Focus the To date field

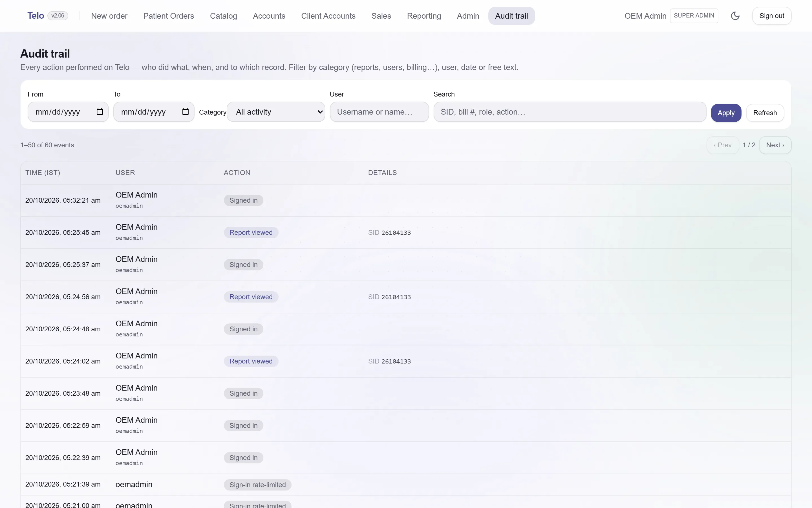(x=154, y=112)
